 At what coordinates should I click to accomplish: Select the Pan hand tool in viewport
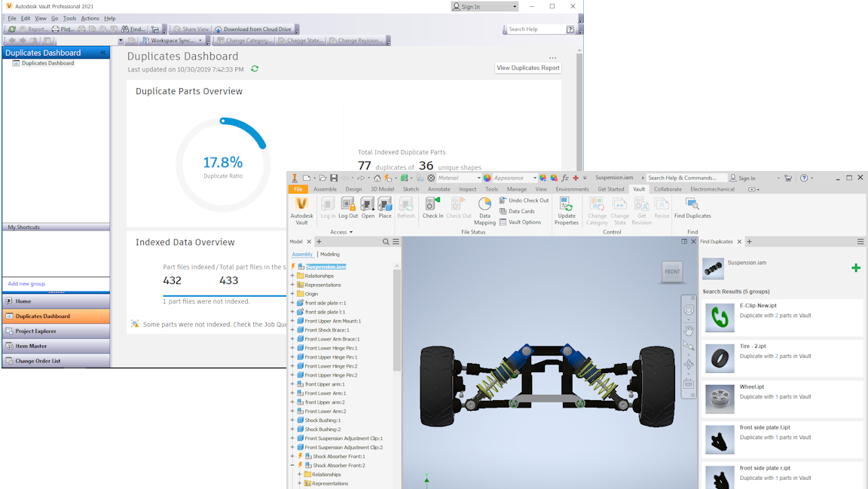coord(689,331)
